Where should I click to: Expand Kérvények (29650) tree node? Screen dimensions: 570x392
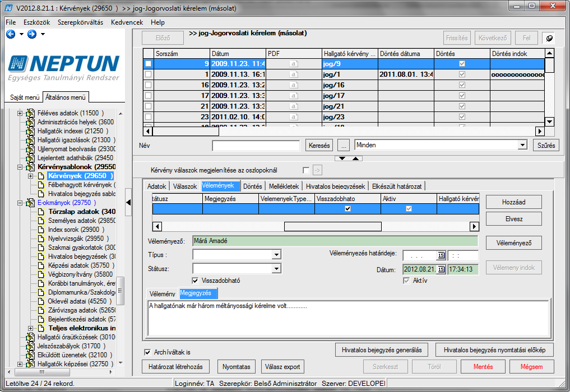[30, 176]
